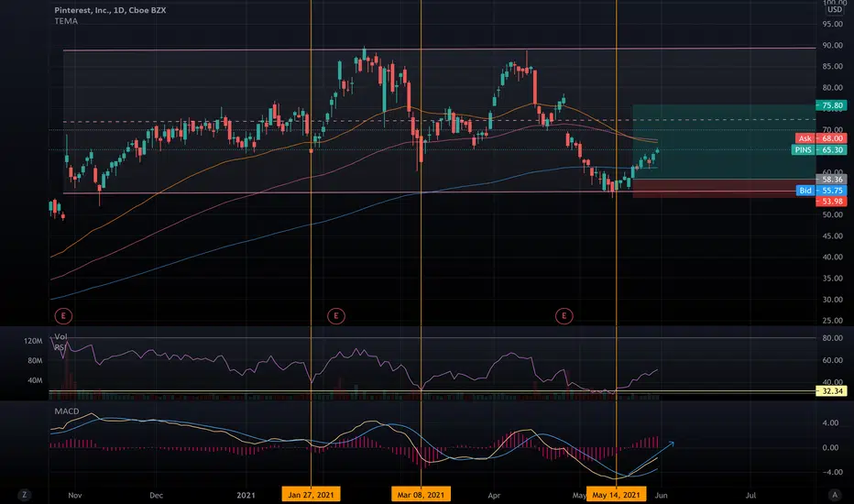Select the May 14, 2021 date label

click(x=616, y=495)
